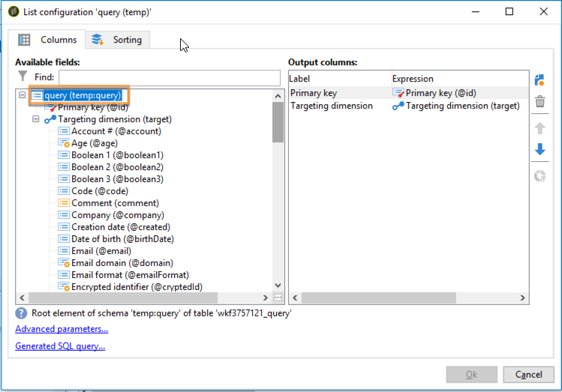Select the Boolean 2 (@boolean2) field
The image size is (562, 392).
tap(117, 167)
